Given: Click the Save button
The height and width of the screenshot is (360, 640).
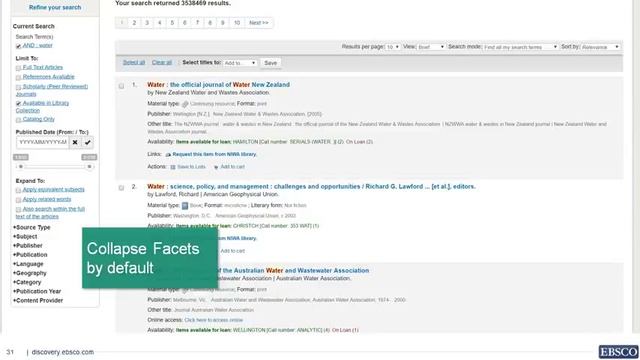Looking at the screenshot, I should (271, 63).
